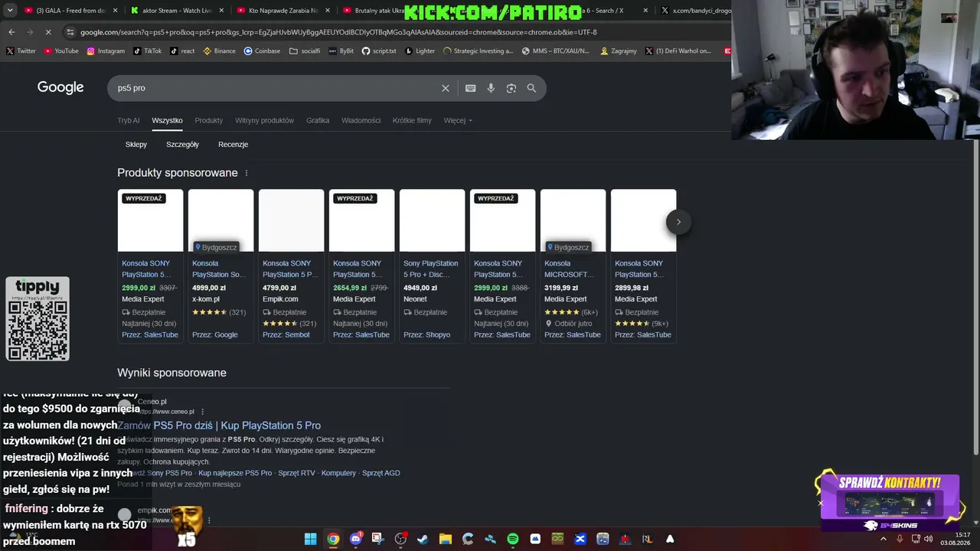Open the Sprzęt RTV sitelink
This screenshot has height=551, width=980.
click(296, 473)
